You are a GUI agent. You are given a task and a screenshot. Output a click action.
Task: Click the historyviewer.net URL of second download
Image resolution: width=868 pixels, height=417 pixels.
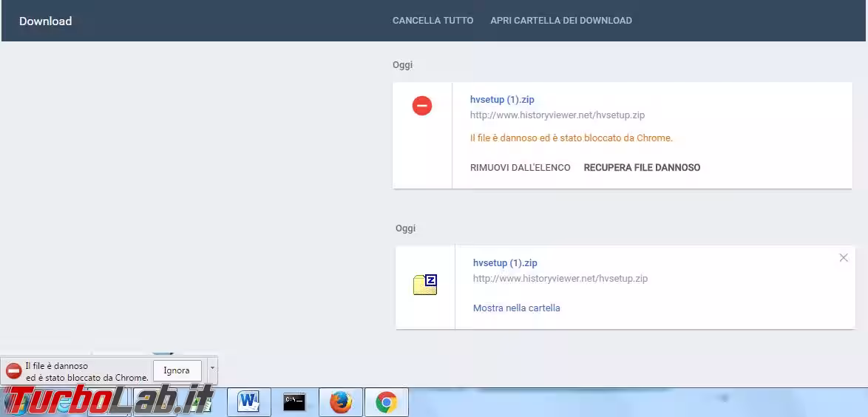[x=560, y=279]
